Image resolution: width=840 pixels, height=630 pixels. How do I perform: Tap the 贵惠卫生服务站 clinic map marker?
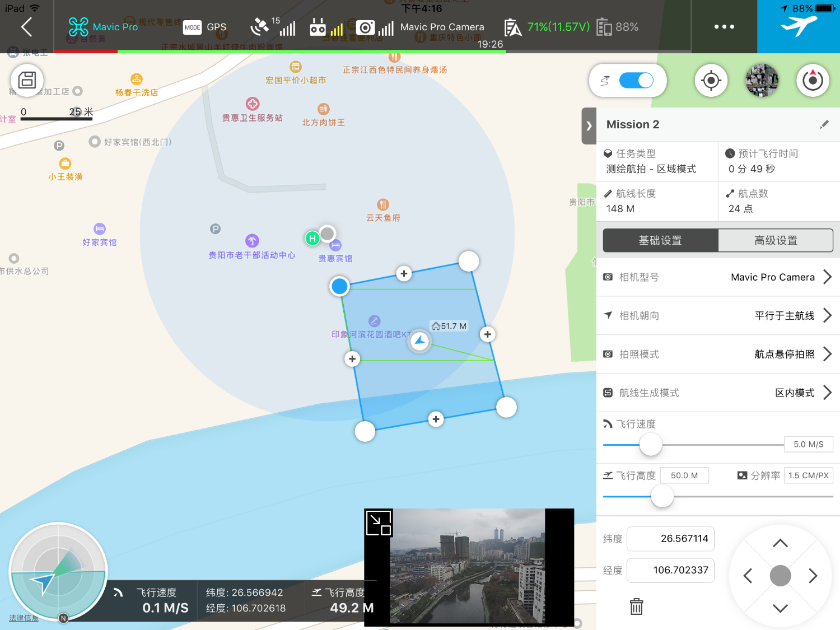pos(253,104)
